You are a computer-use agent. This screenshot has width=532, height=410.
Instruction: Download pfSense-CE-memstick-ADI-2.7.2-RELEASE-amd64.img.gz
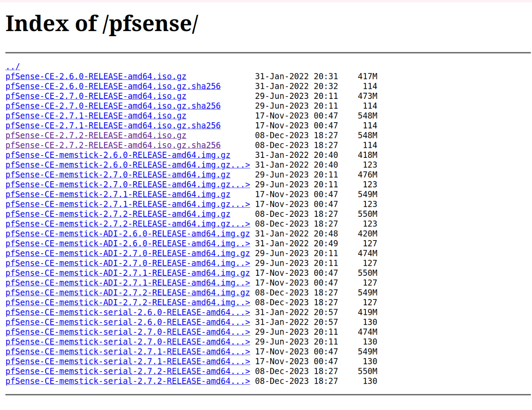coord(128,293)
